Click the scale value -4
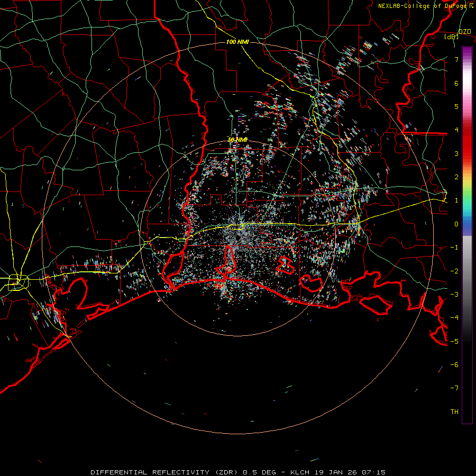This screenshot has height=476, width=476. (454, 318)
